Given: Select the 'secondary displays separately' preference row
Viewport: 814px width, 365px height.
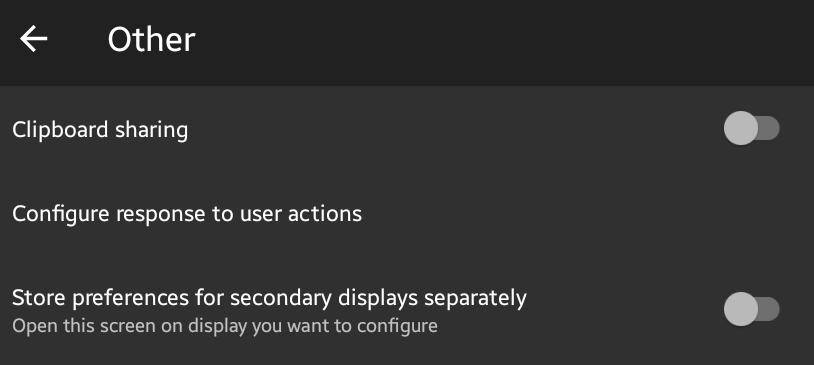Looking at the screenshot, I should [x=407, y=310].
